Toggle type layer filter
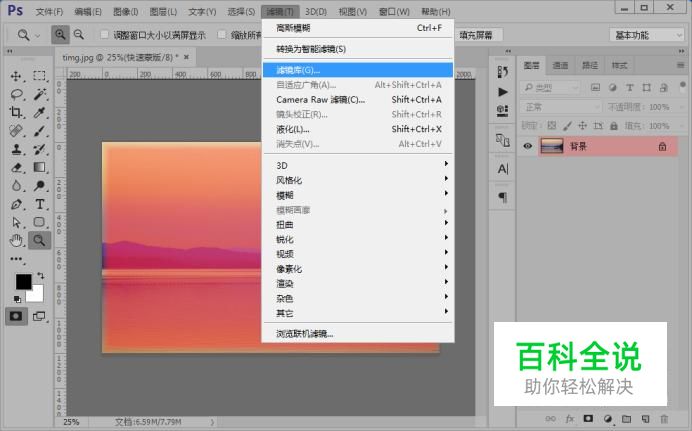This screenshot has width=692, height=431. click(x=630, y=87)
